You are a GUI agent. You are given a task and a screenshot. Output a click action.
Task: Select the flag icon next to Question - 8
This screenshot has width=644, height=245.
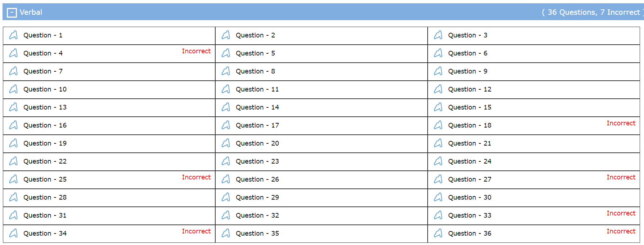[x=226, y=71]
